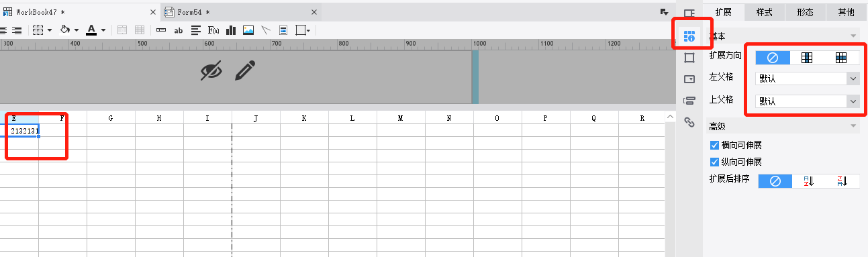The height and width of the screenshot is (257, 868).
Task: Switch to the 样式 tab
Action: click(764, 12)
